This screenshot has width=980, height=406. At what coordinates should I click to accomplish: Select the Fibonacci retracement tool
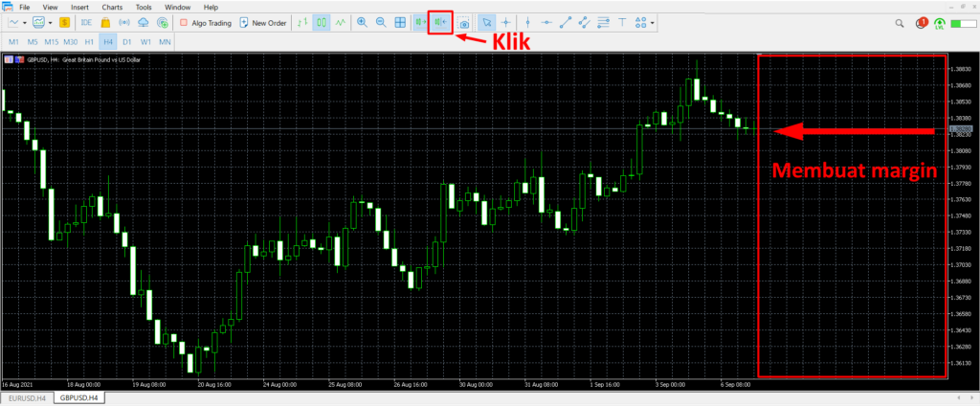pyautogui.click(x=603, y=23)
